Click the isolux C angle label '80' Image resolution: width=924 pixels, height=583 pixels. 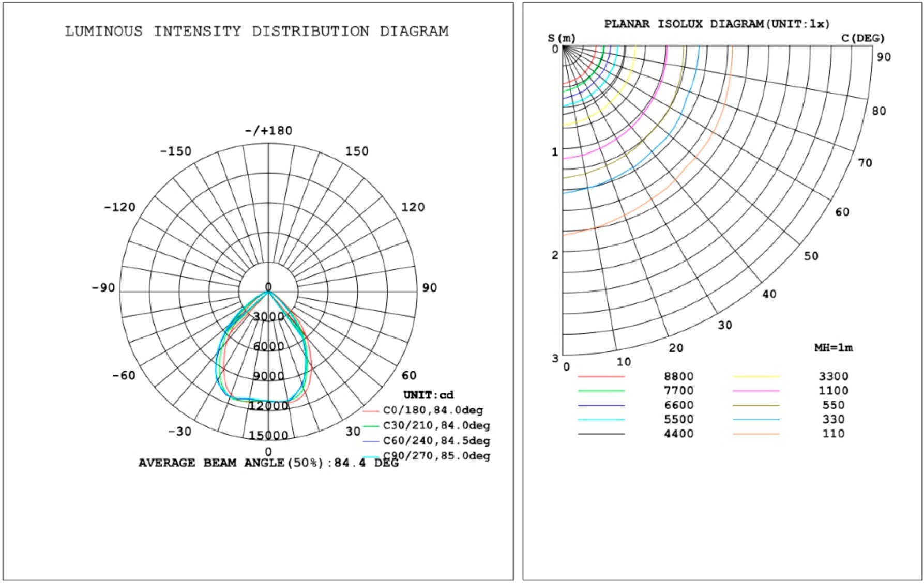(x=878, y=111)
